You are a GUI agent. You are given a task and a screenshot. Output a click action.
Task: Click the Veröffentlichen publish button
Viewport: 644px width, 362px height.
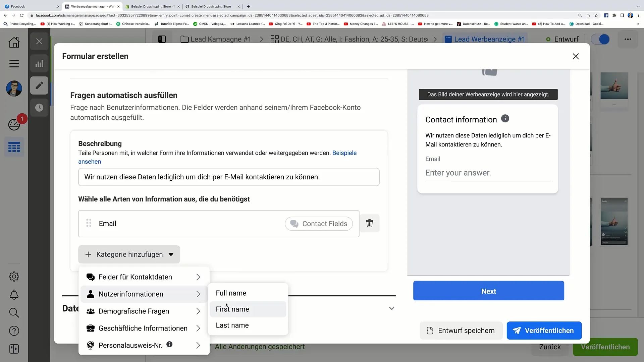(544, 330)
